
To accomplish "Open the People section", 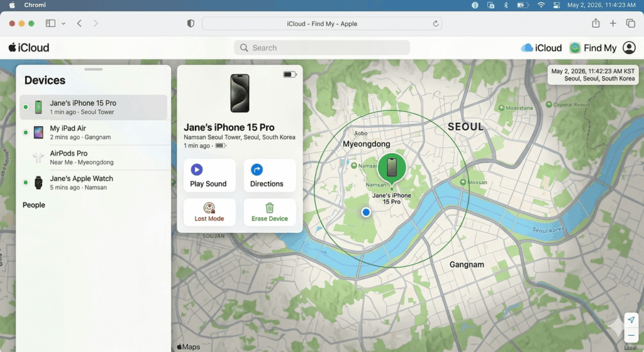I will [x=34, y=205].
